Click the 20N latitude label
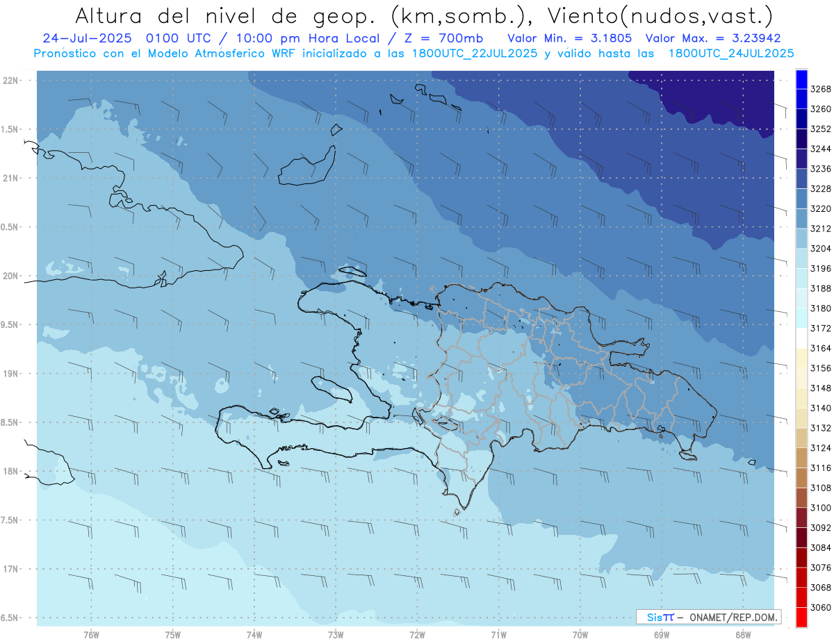 (x=10, y=276)
